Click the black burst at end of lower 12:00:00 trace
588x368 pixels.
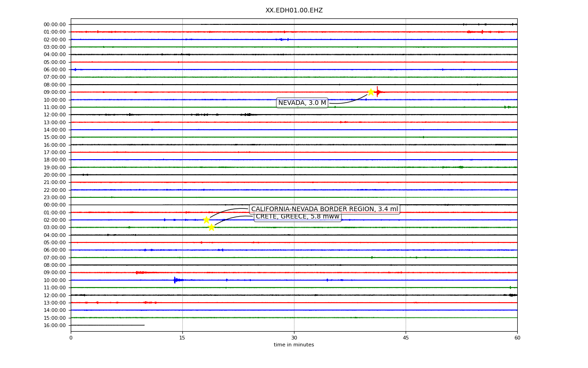click(511, 295)
